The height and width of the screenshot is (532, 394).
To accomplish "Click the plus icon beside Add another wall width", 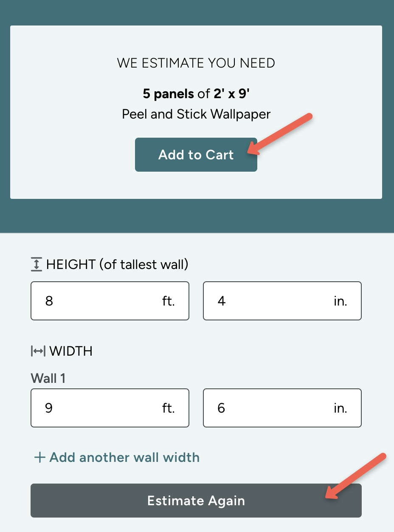I will click(39, 458).
